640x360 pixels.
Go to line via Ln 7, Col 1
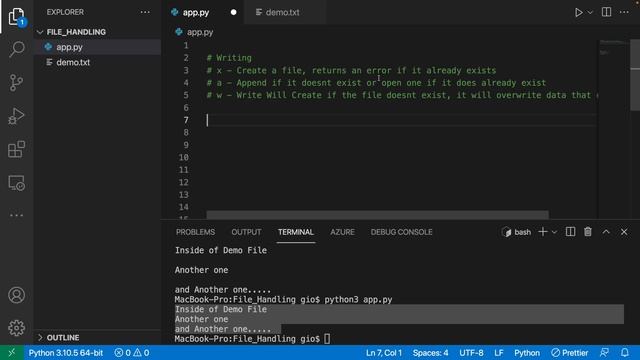click(384, 353)
